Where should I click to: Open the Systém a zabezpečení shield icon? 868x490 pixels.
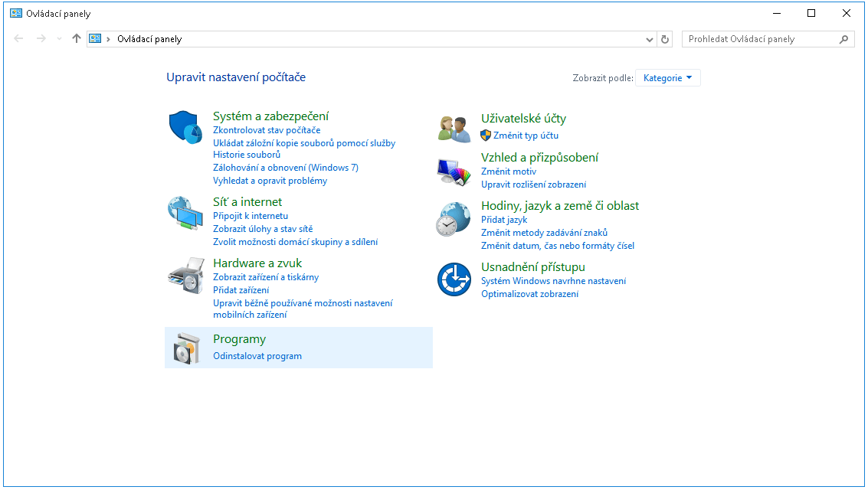click(185, 127)
